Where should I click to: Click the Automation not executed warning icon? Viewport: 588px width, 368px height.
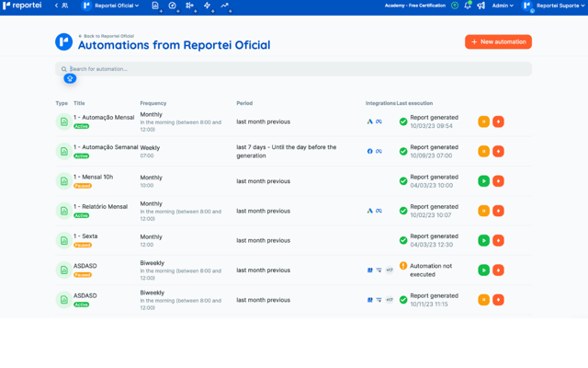[x=403, y=266]
